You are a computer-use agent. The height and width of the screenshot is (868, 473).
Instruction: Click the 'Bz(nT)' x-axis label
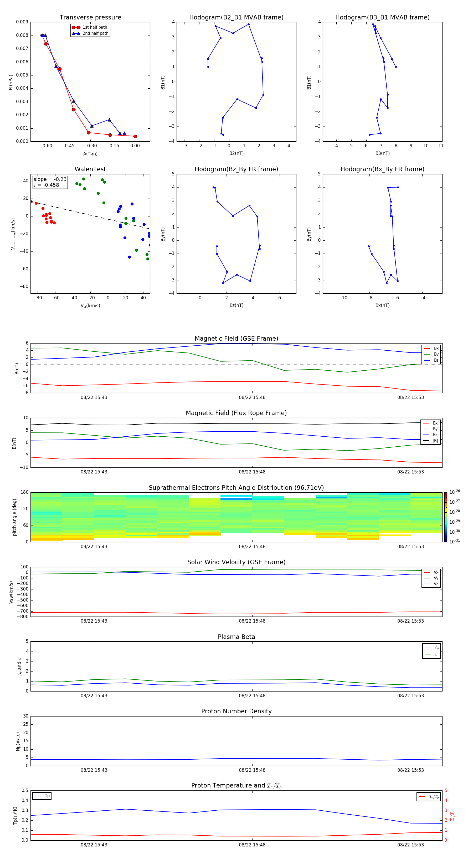pyautogui.click(x=236, y=305)
